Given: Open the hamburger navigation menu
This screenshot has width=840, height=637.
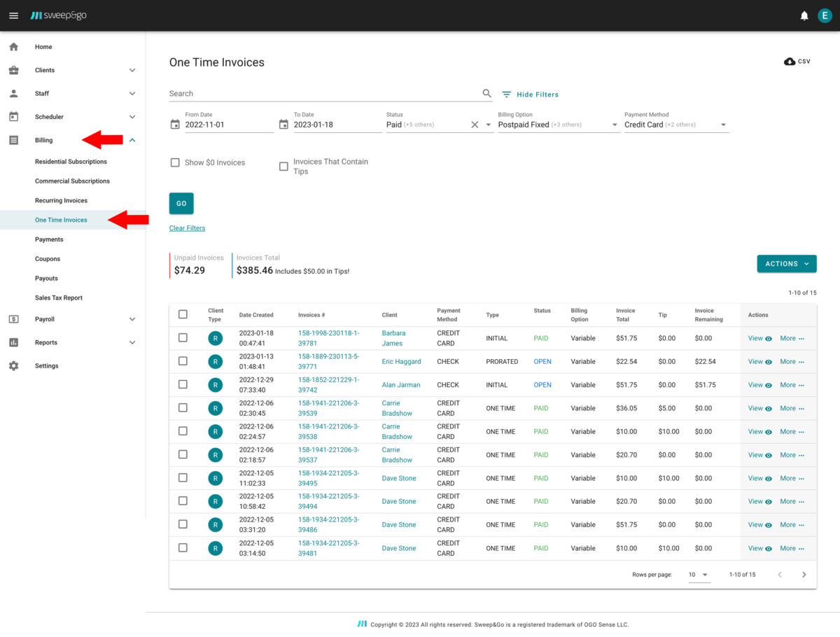Looking at the screenshot, I should [13, 15].
